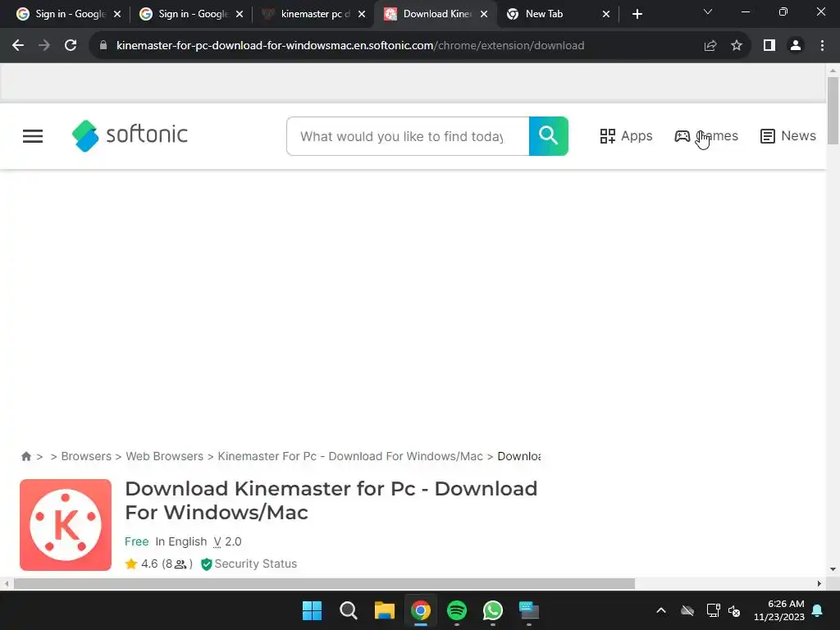Viewport: 840px width, 630px height.
Task: Go forward in browser history
Action: coord(44,46)
